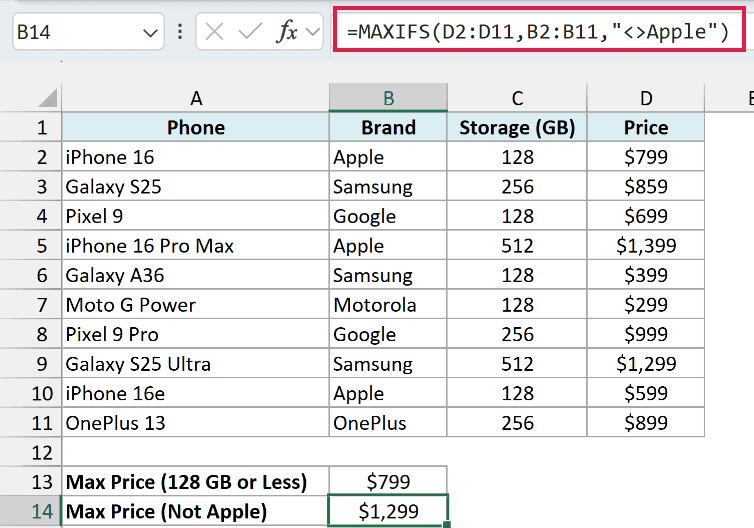Click the fill handle of cell B14

(x=447, y=525)
